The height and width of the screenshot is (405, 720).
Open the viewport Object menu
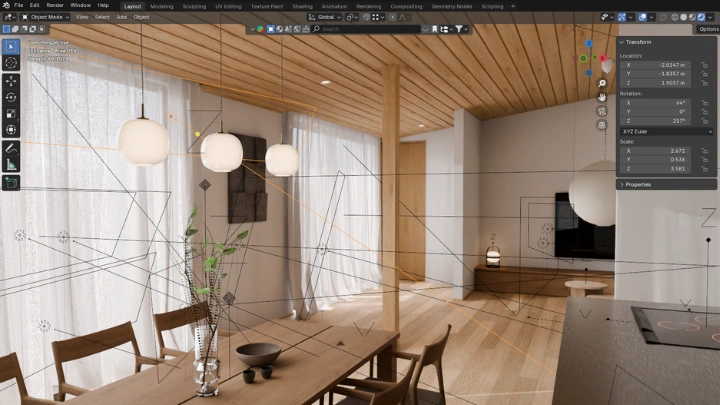[141, 17]
